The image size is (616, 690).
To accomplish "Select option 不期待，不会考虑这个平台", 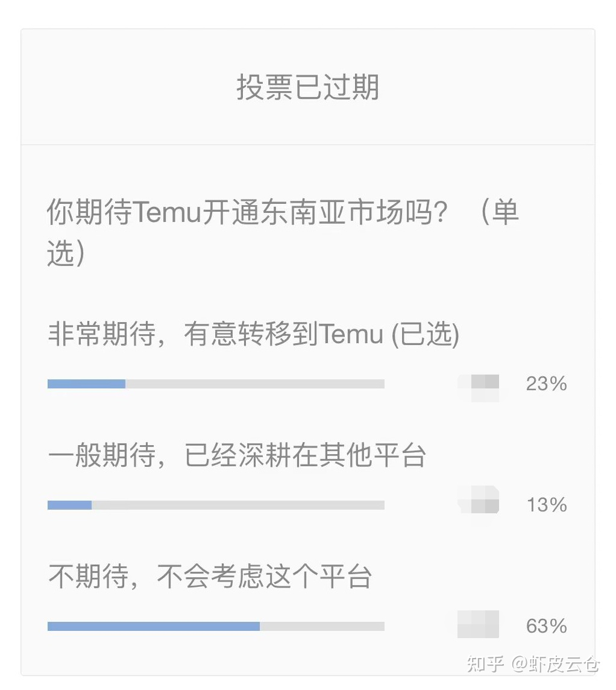I will 210,576.
